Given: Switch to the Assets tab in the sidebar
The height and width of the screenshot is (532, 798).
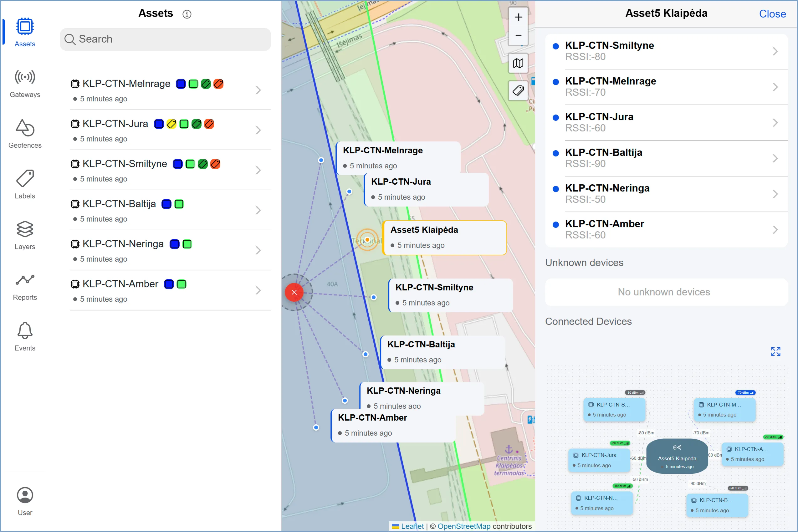Looking at the screenshot, I should coord(24,32).
